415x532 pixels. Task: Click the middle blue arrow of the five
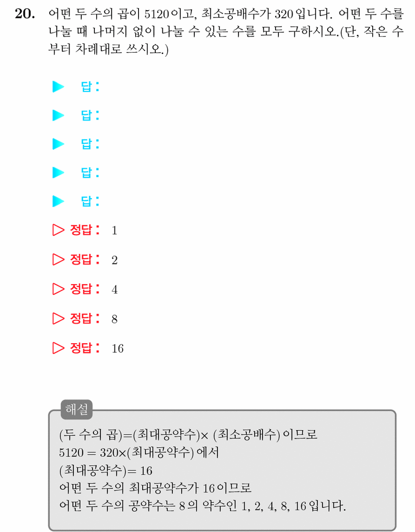click(58, 144)
